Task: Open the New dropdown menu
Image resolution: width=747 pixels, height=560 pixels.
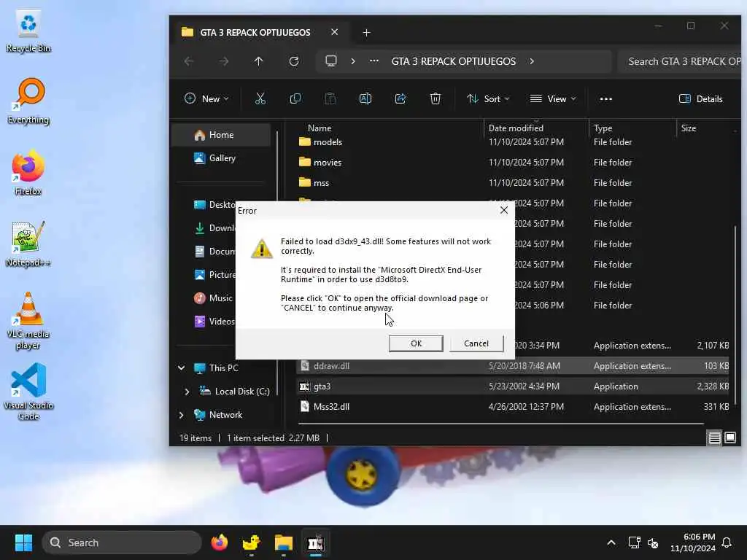Action: (206, 98)
